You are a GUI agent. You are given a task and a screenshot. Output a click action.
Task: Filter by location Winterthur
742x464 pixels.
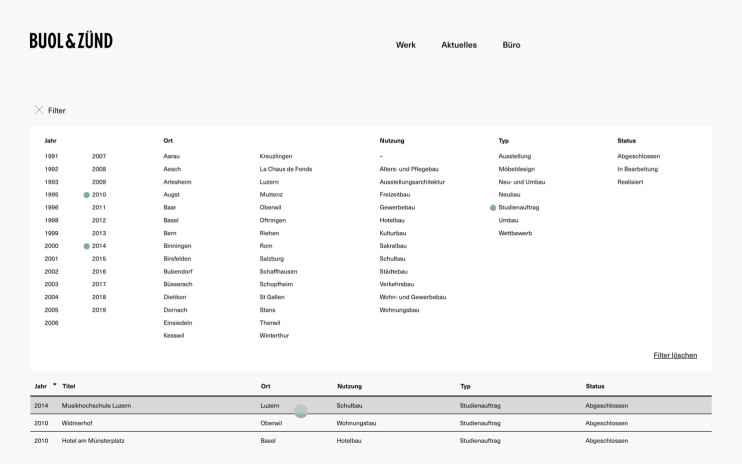pos(273,336)
